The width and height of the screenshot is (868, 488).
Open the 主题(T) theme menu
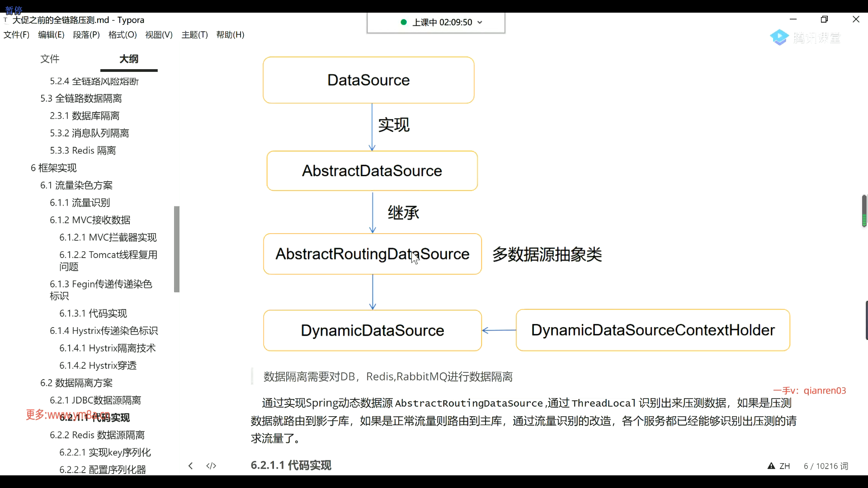pyautogui.click(x=194, y=35)
